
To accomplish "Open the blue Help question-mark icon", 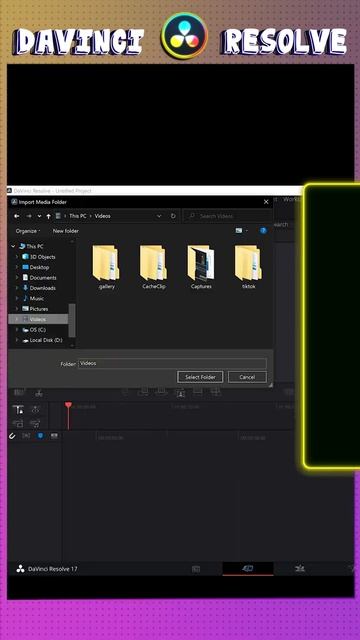I will point(263,231).
